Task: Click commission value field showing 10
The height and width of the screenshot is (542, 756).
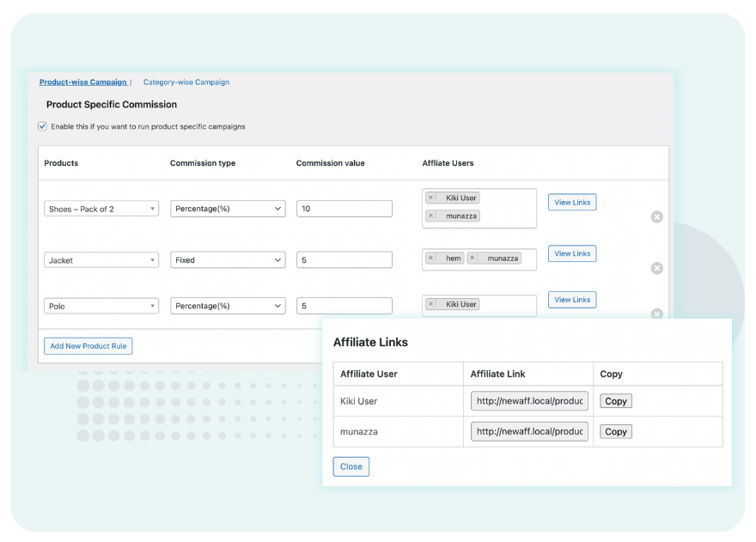Action: coord(344,209)
